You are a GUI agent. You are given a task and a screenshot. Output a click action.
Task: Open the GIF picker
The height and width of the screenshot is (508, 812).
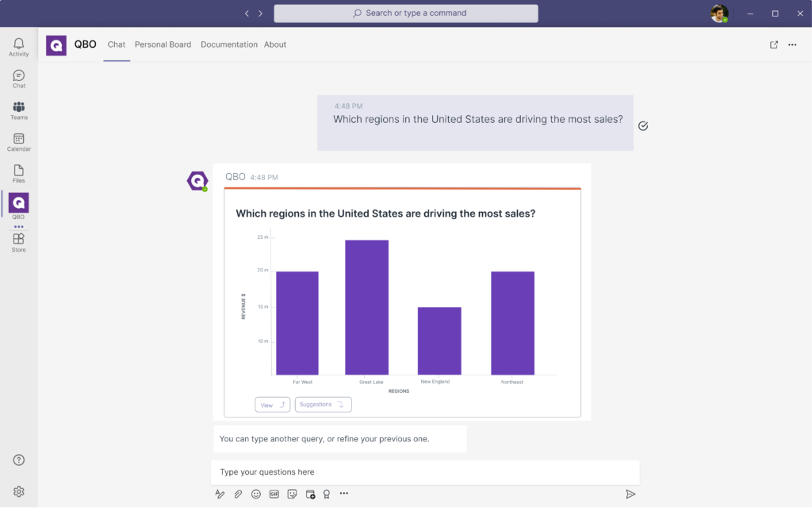[x=274, y=494]
